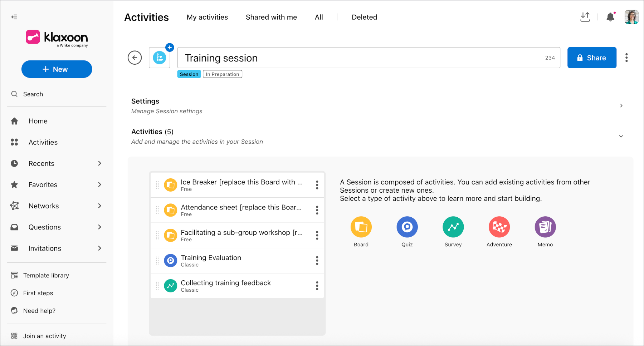This screenshot has width=644, height=346.
Task: Expand the Invitations chevron
Action: point(99,248)
